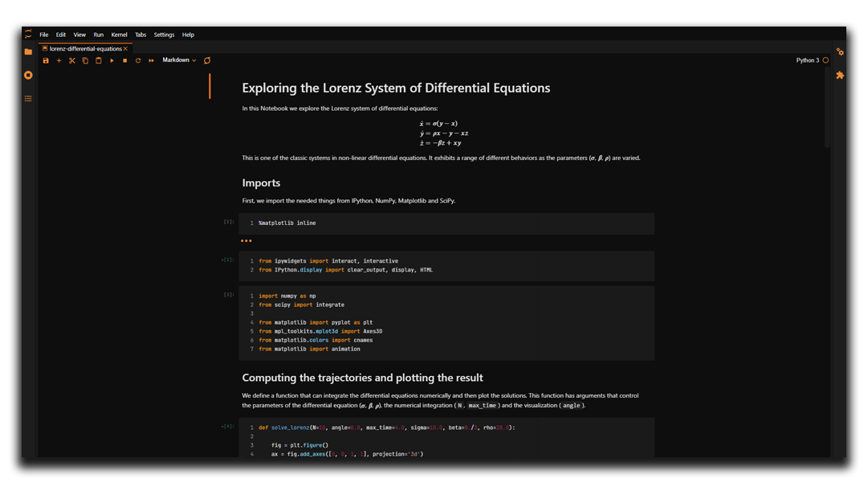Open the File Browser folder icon in sidebar

tap(28, 51)
